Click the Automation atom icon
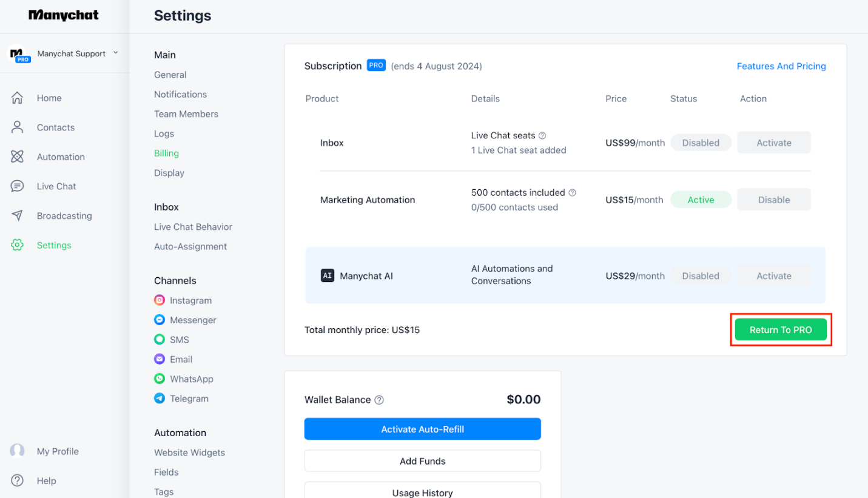This screenshot has height=498, width=868. [17, 156]
